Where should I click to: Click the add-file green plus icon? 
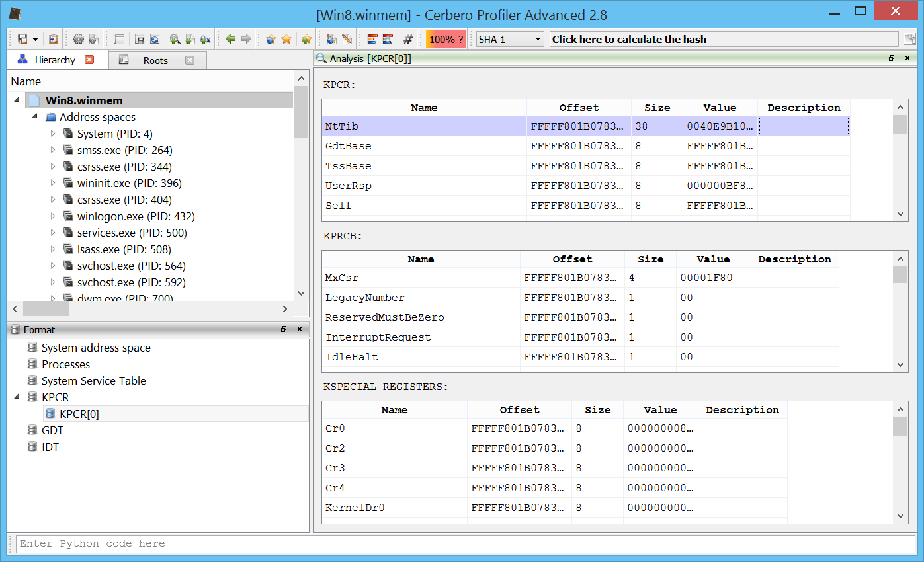pyautogui.click(x=190, y=39)
